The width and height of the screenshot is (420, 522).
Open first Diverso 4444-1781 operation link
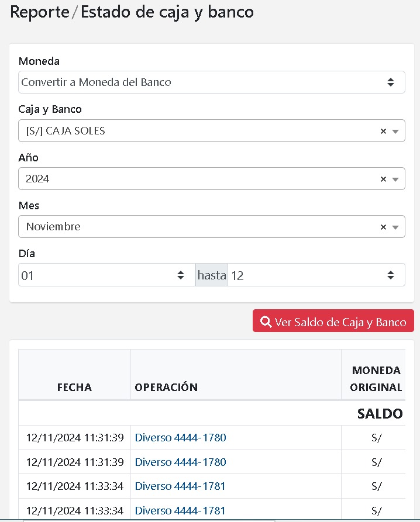tap(180, 486)
